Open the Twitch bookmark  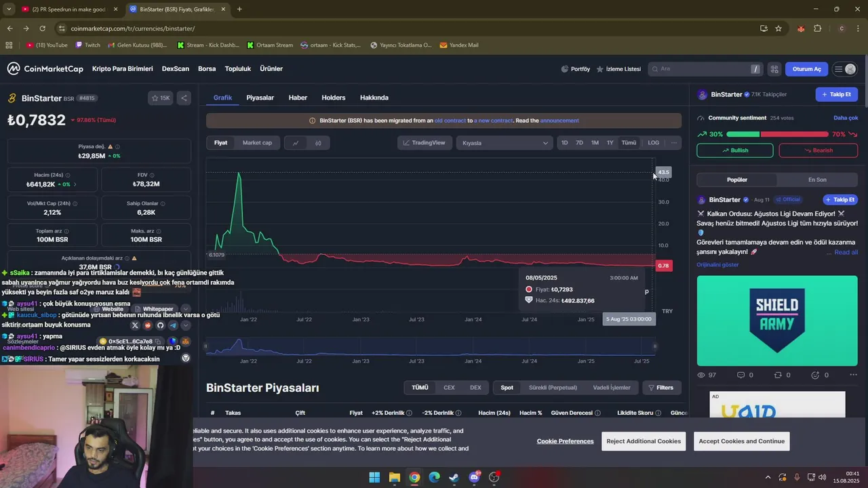87,45
